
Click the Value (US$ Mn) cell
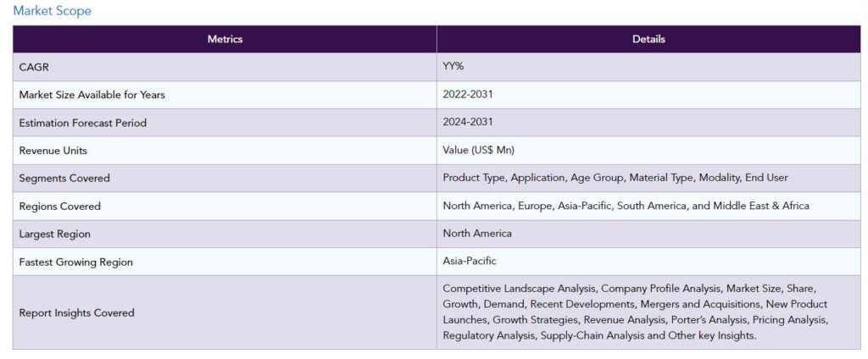tap(478, 151)
